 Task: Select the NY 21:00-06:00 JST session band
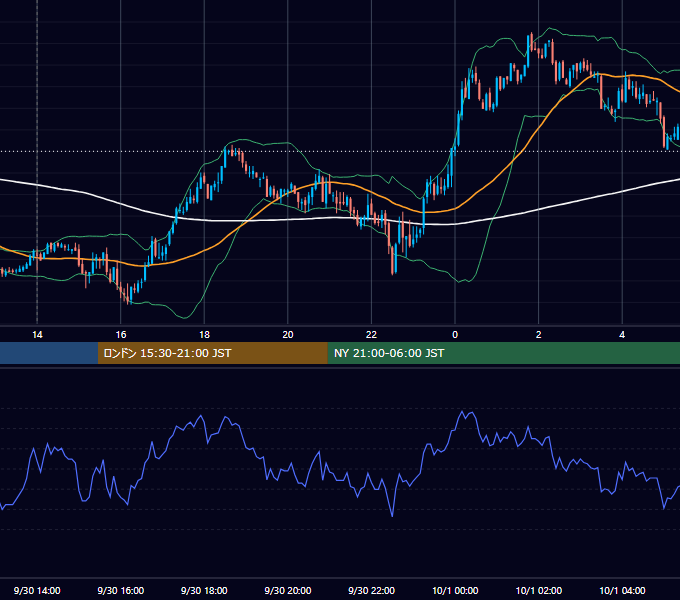(503, 353)
